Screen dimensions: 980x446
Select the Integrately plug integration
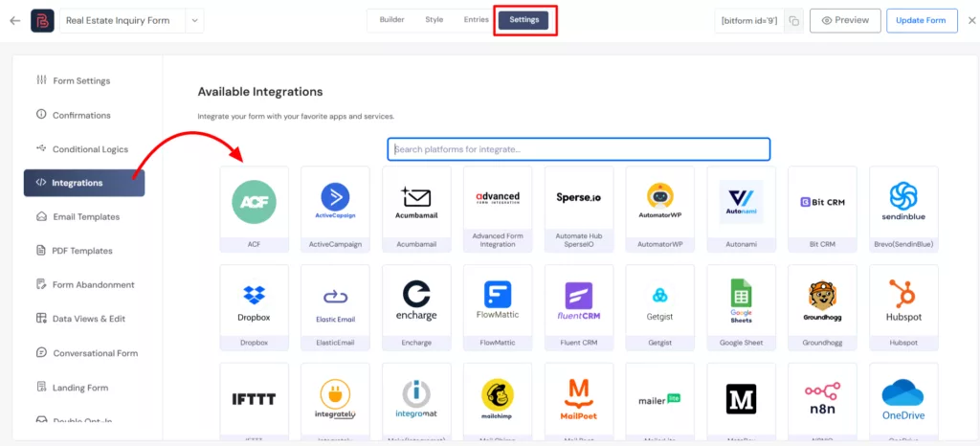tap(335, 400)
